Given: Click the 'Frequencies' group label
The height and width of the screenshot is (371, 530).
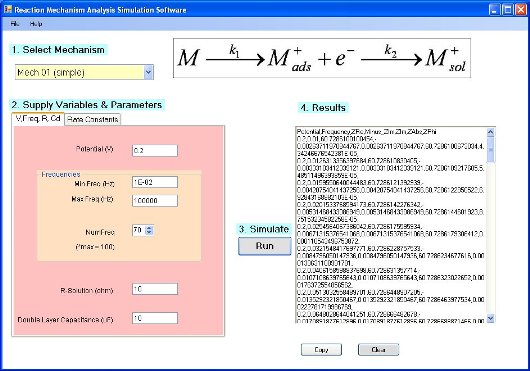Looking at the screenshot, I should click(x=61, y=174).
